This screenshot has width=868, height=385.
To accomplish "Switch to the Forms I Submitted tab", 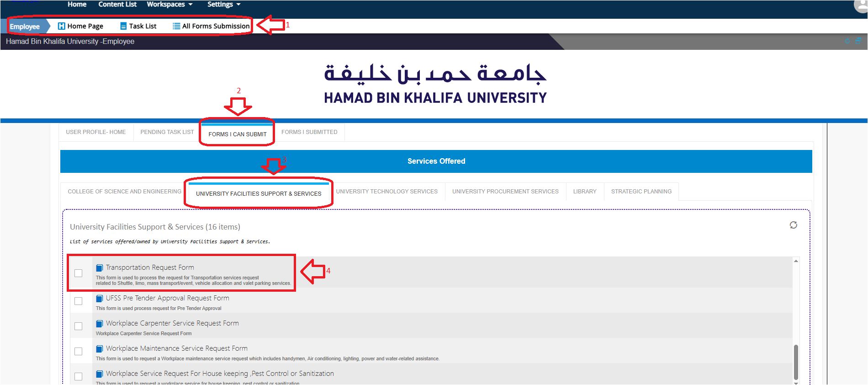I will click(309, 132).
